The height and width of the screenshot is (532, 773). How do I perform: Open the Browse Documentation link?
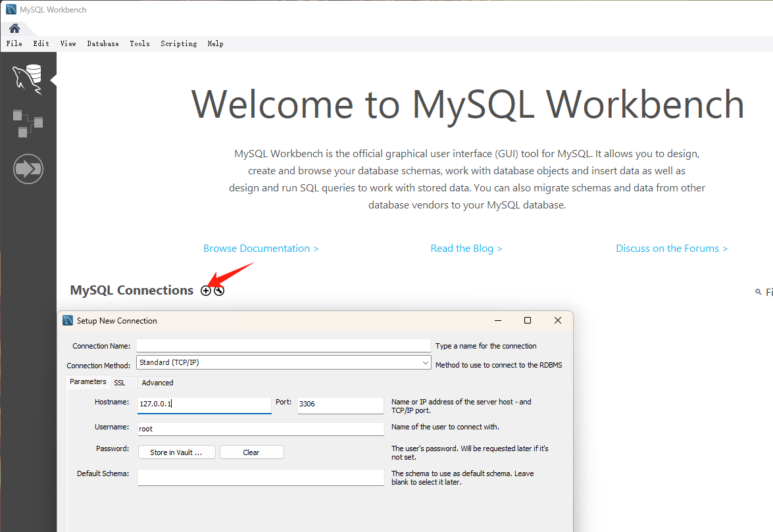coord(261,249)
